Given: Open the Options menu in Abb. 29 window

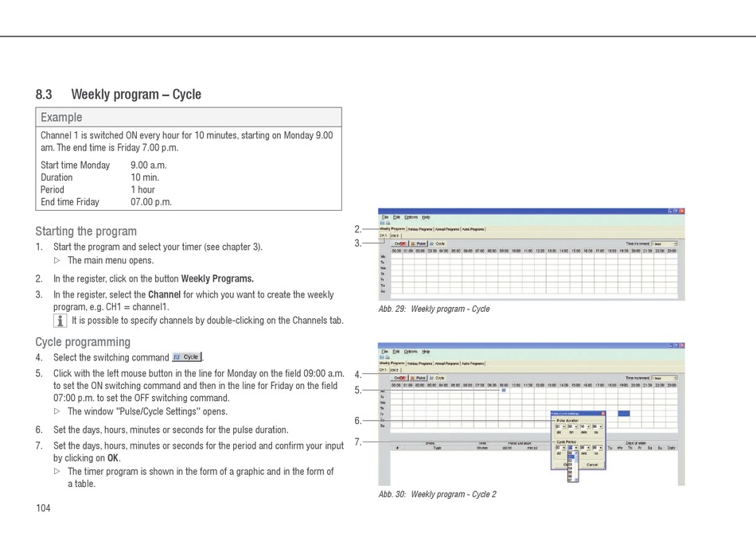Looking at the screenshot, I should pyautogui.click(x=411, y=217).
